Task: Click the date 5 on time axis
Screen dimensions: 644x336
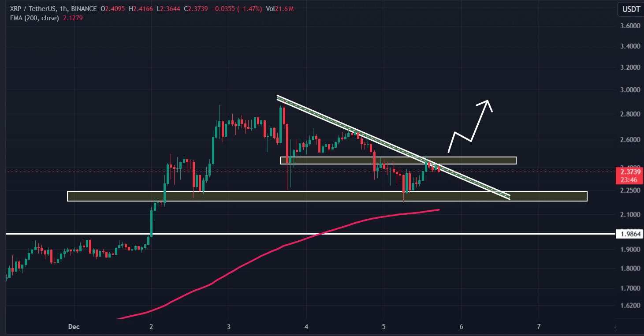Action: pyautogui.click(x=384, y=327)
